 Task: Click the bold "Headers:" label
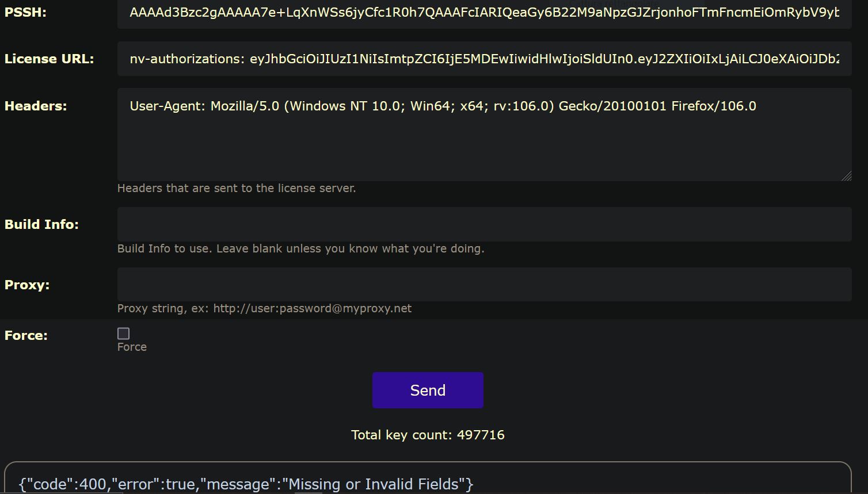pyautogui.click(x=36, y=106)
